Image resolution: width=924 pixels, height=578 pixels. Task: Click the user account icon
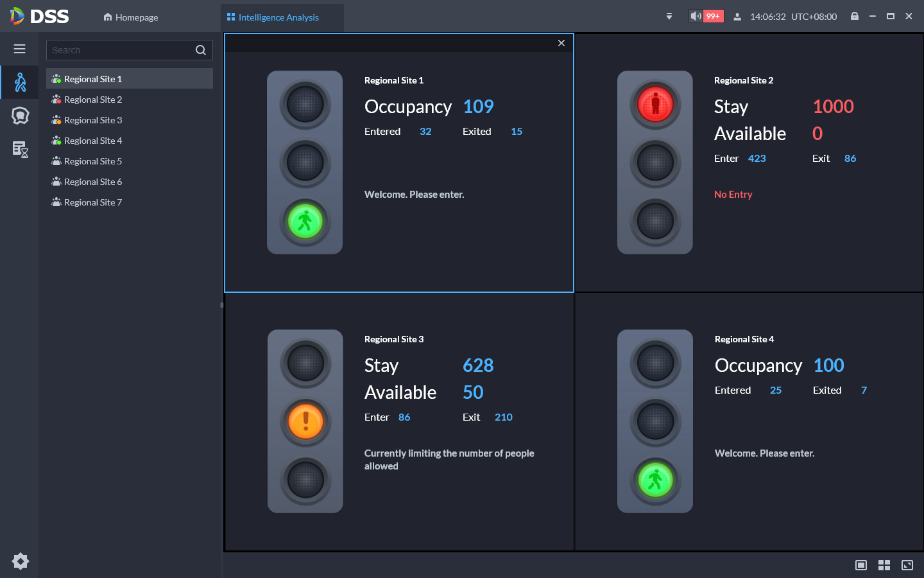pos(737,17)
